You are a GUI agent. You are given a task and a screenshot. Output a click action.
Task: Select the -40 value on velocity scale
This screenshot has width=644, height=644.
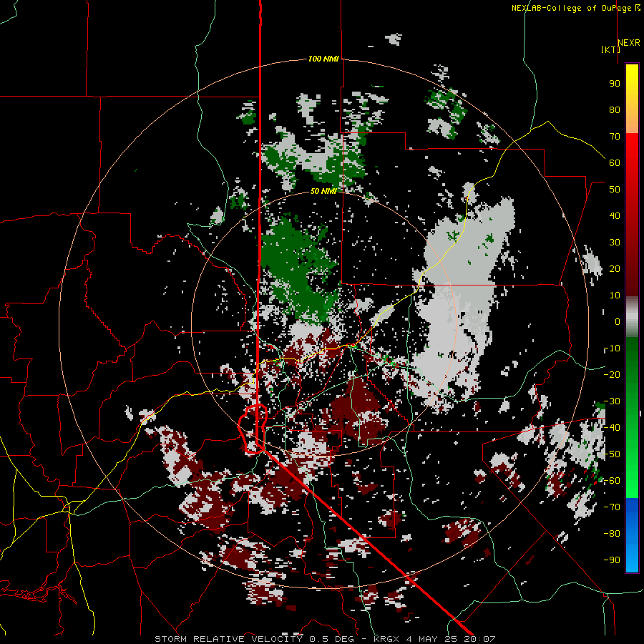click(612, 428)
